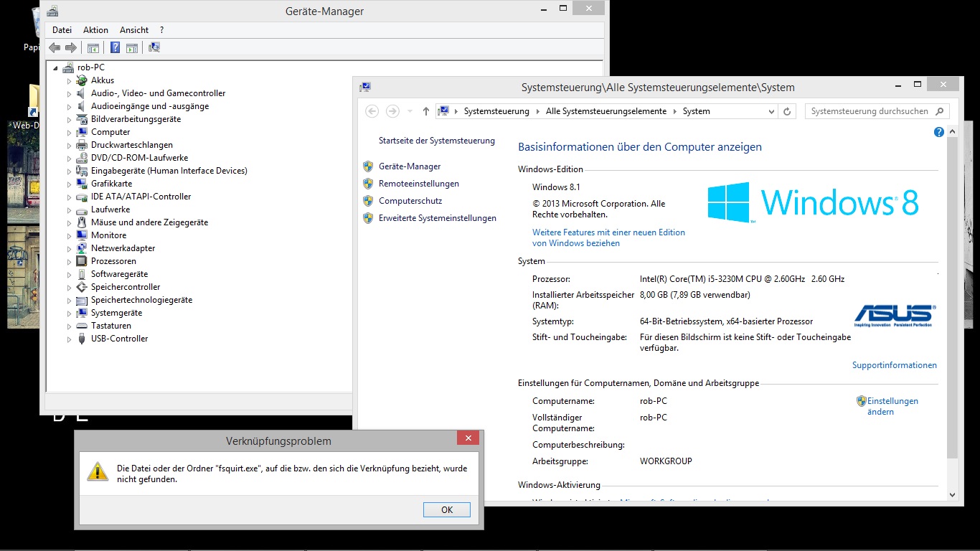980x551 pixels.
Task: Expand the DVD/CD-ROM-Laufwerke category
Action: (x=70, y=159)
